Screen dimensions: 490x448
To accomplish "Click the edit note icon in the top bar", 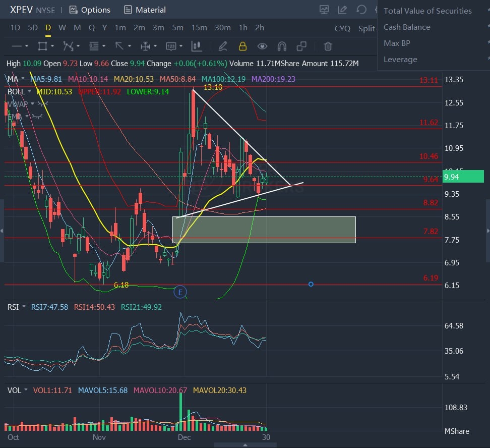I will (342, 10).
